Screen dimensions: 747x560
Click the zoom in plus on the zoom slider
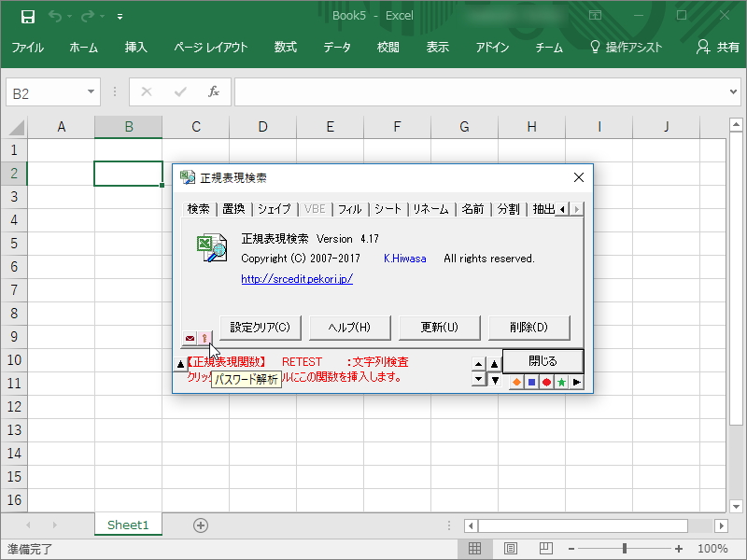click(677, 549)
